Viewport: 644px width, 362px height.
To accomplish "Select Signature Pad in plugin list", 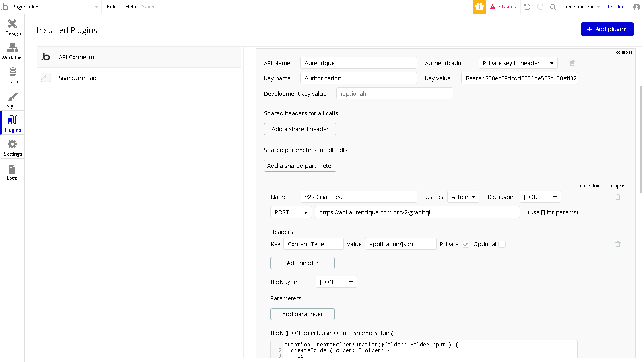I will coord(139,78).
